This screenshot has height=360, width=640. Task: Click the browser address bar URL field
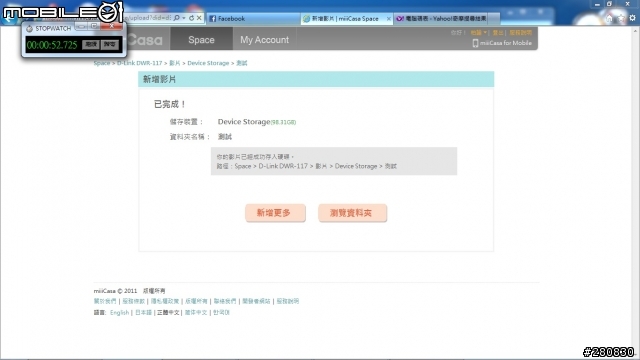149,18
